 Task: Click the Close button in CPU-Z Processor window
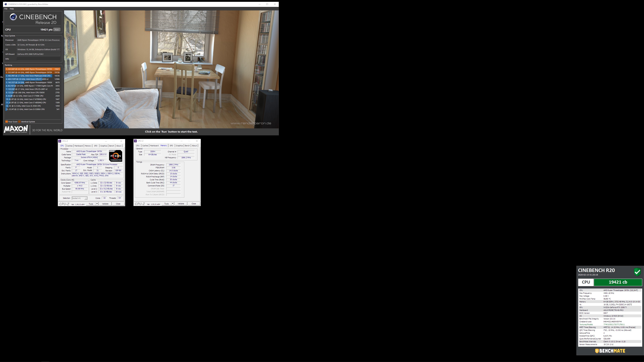pyautogui.click(x=118, y=204)
